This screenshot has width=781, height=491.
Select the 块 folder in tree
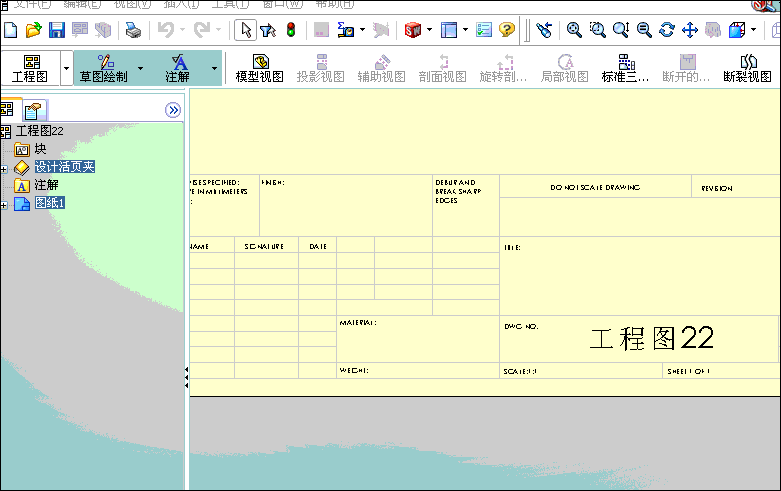pos(40,149)
